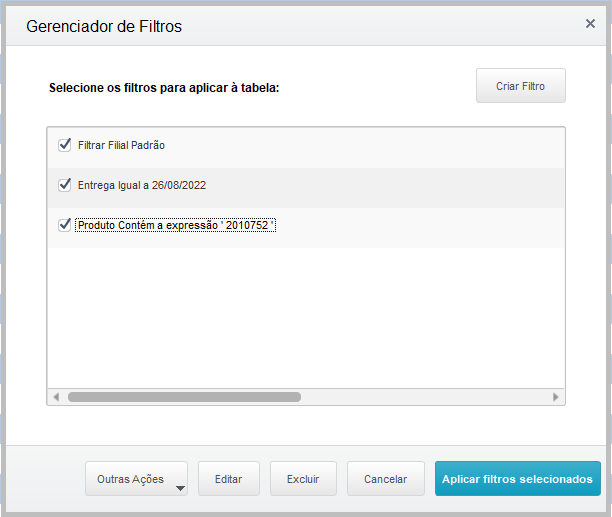The width and height of the screenshot is (612, 517).
Task: Uncheck the Filtrar Filial Padrão checkbox
Action: (65, 145)
